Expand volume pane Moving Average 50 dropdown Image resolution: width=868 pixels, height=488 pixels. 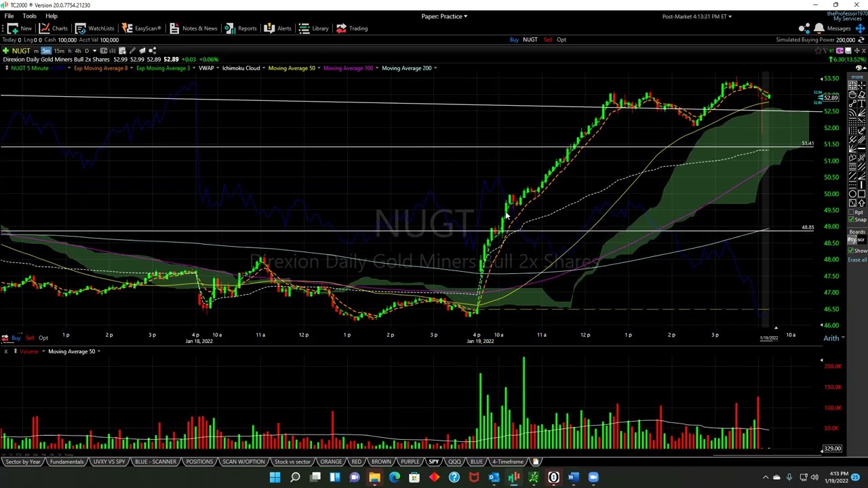(x=98, y=351)
